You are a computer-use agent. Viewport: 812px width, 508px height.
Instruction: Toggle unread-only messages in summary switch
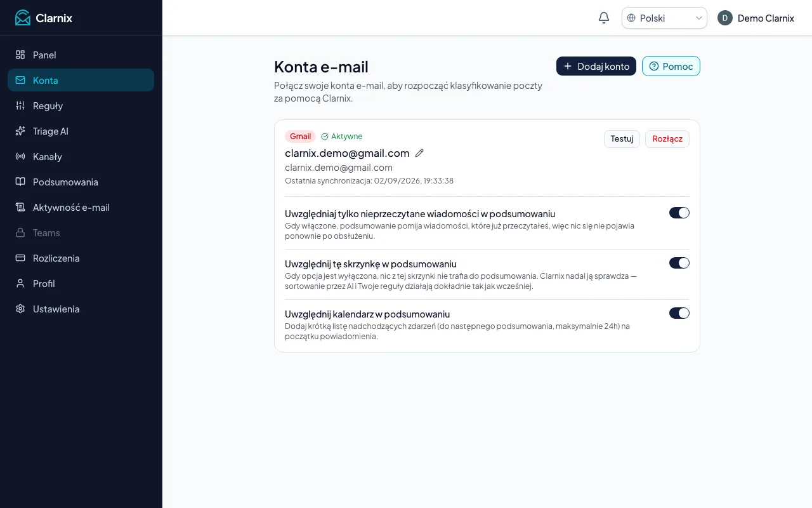679,213
